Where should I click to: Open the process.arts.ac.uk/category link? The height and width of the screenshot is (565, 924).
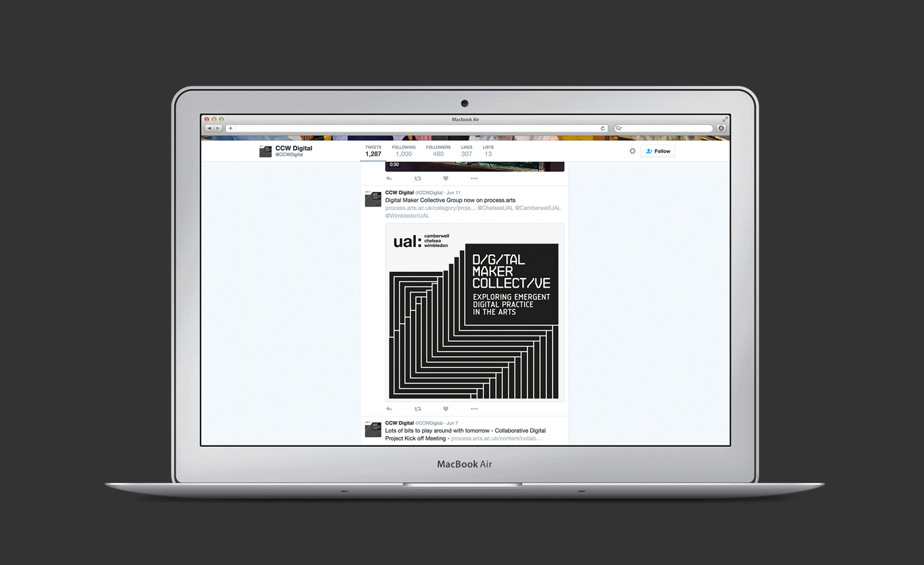click(x=430, y=208)
